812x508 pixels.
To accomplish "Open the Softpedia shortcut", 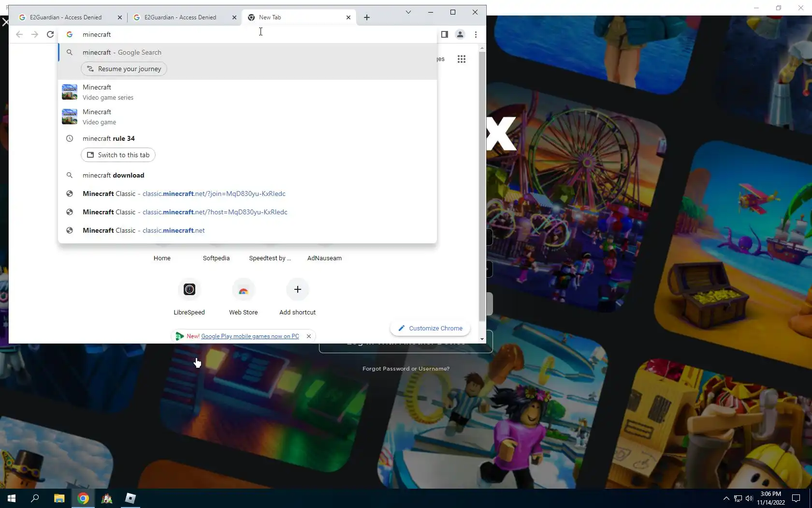I will 216,258.
